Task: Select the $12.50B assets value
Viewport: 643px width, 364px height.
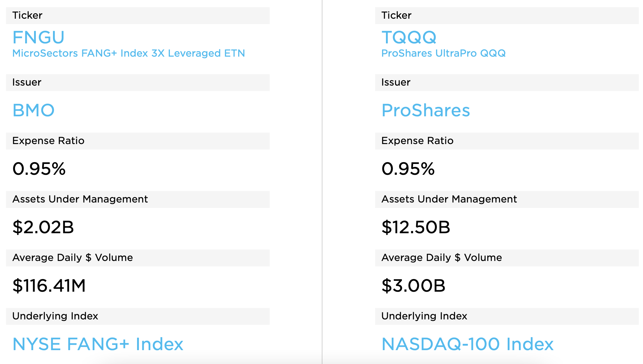Action: pos(416,227)
